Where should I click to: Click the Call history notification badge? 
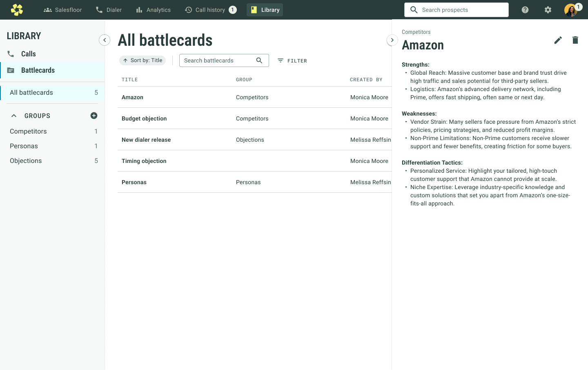point(233,10)
